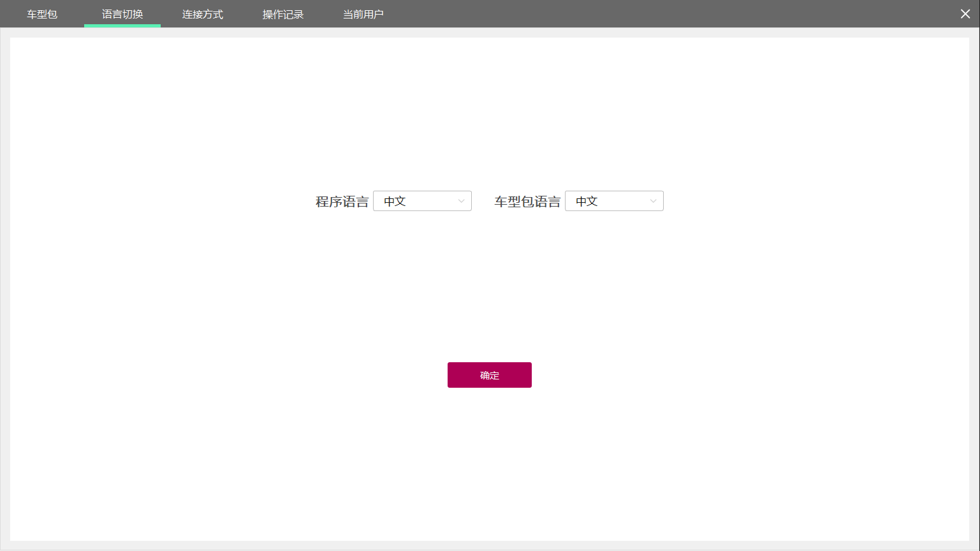View the 当前用户 tab
Viewport: 980px width, 551px height.
(x=363, y=14)
